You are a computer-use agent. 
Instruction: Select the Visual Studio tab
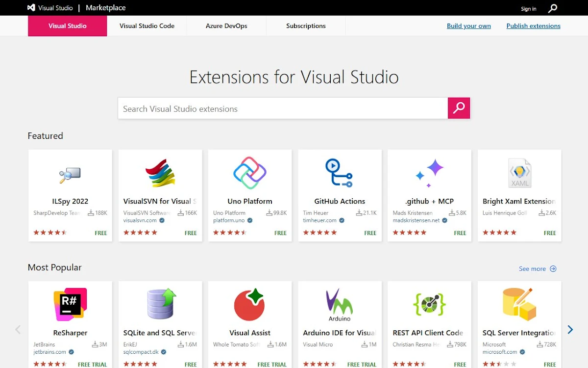(x=67, y=26)
